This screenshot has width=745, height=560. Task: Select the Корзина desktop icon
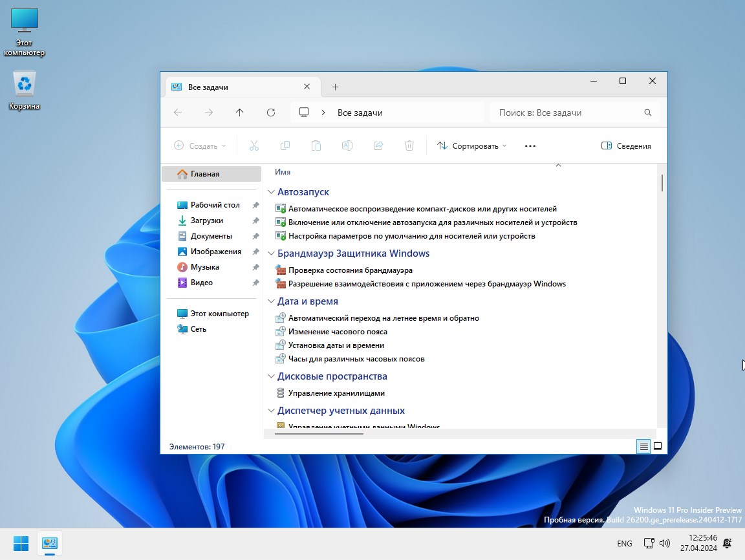point(24,91)
